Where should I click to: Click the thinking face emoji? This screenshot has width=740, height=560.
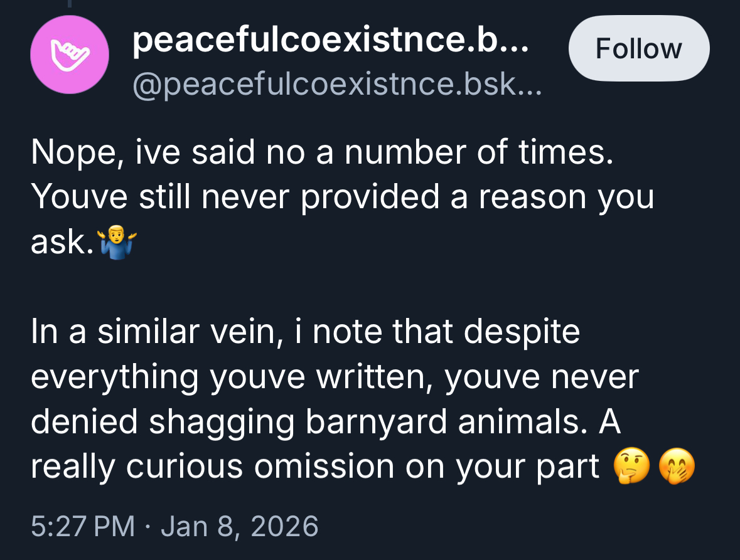[x=629, y=467]
